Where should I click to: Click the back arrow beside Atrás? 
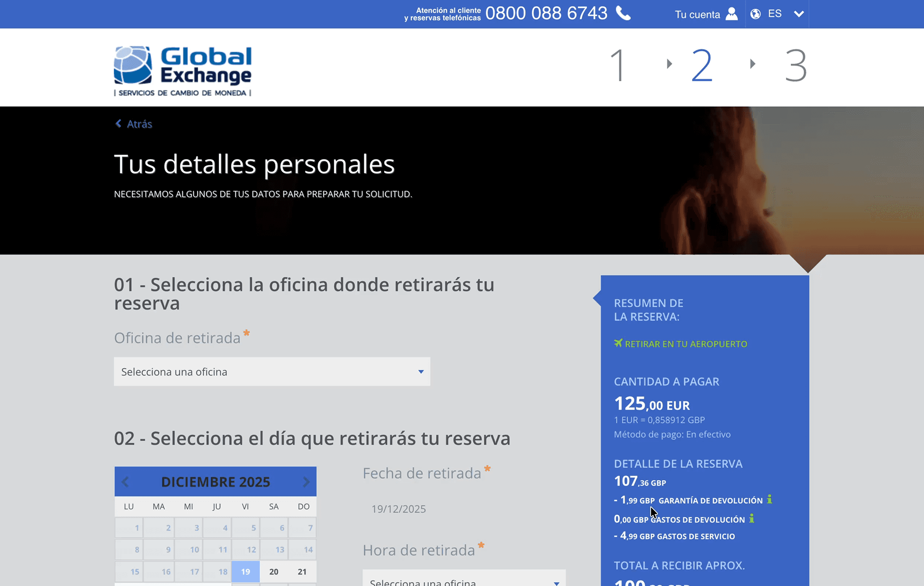tap(119, 123)
